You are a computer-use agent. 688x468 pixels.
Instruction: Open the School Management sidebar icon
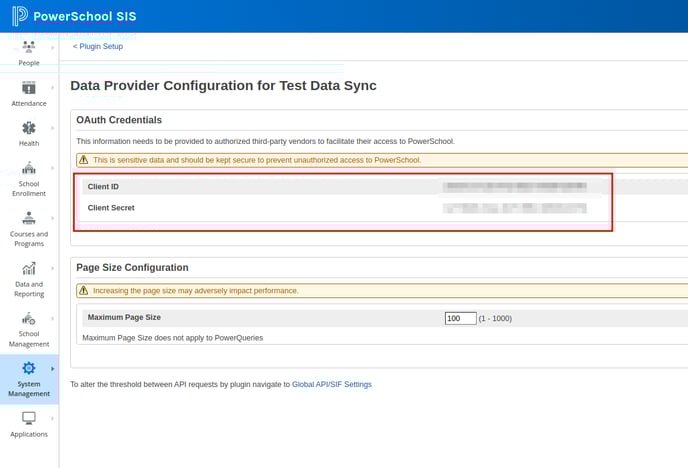29,318
